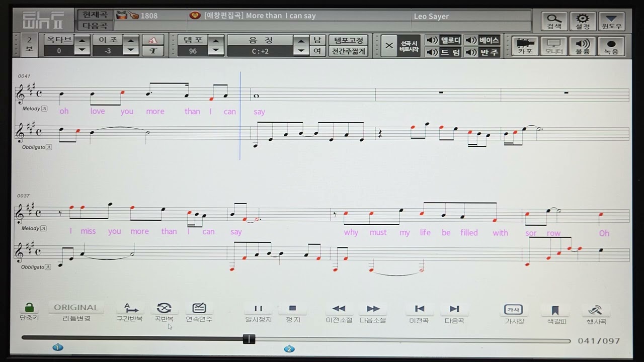Raise the 옥타브 octave with up arrow

click(82, 40)
